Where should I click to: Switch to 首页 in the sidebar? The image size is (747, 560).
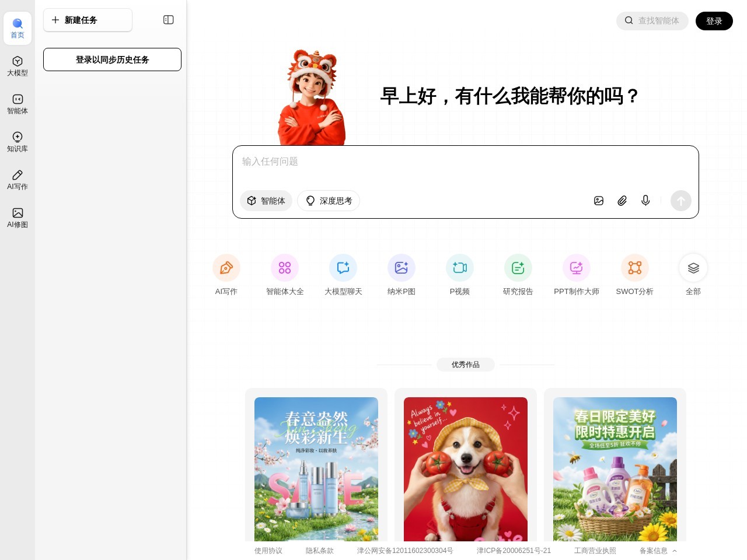pos(17,27)
